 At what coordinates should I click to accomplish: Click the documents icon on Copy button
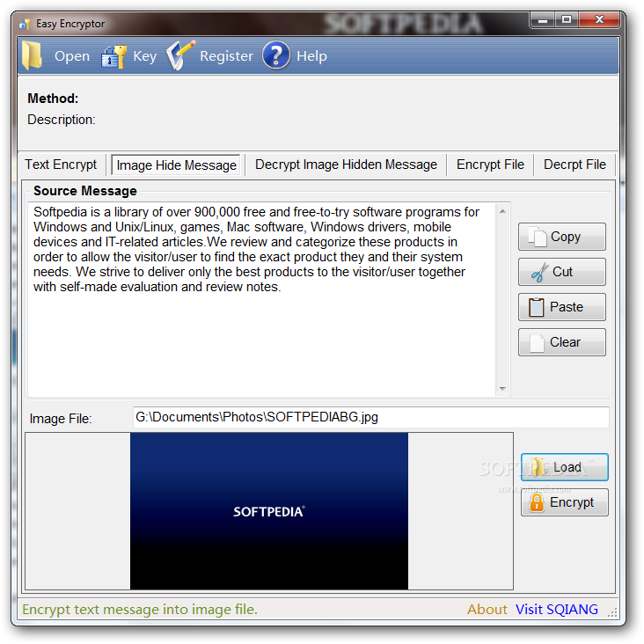(x=538, y=237)
